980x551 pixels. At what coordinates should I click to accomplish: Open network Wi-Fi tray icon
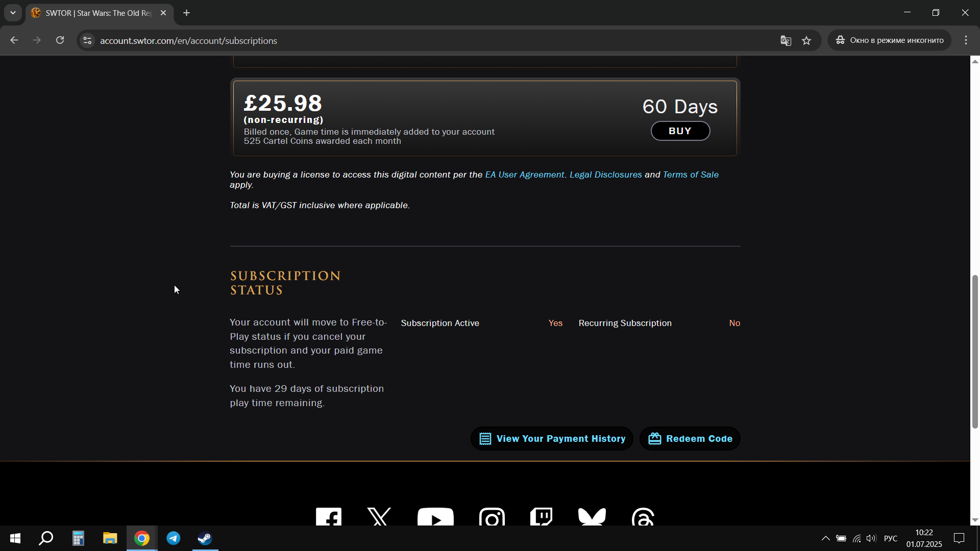pos(856,538)
